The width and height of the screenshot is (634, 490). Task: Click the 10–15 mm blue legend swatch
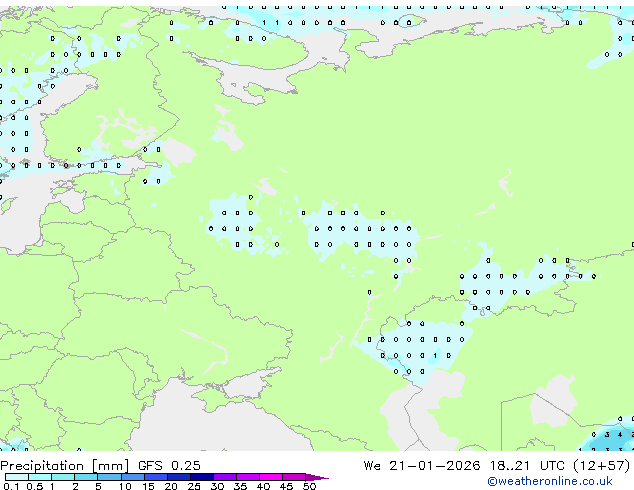pos(132,477)
